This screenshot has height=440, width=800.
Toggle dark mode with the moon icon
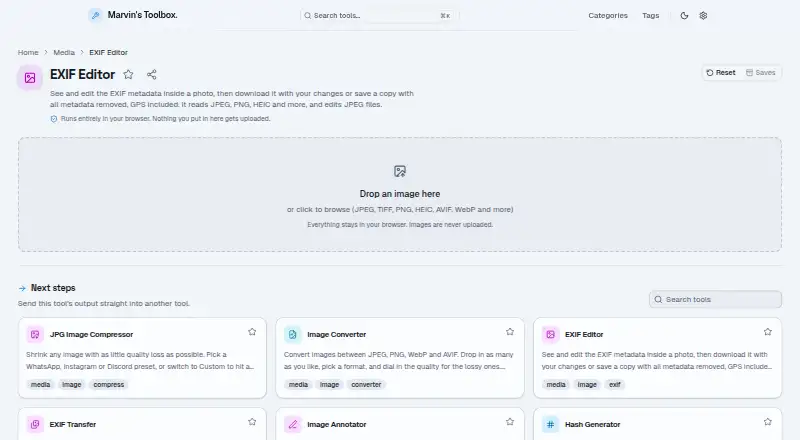[684, 16]
